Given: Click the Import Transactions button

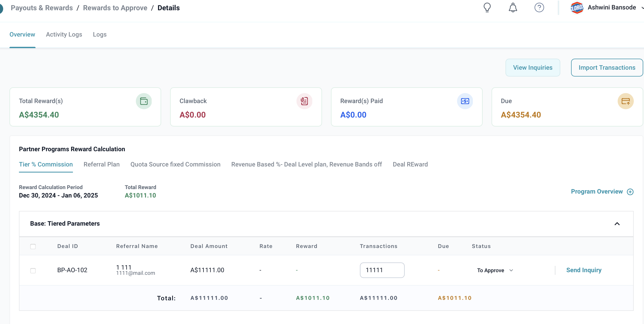Looking at the screenshot, I should tap(607, 68).
